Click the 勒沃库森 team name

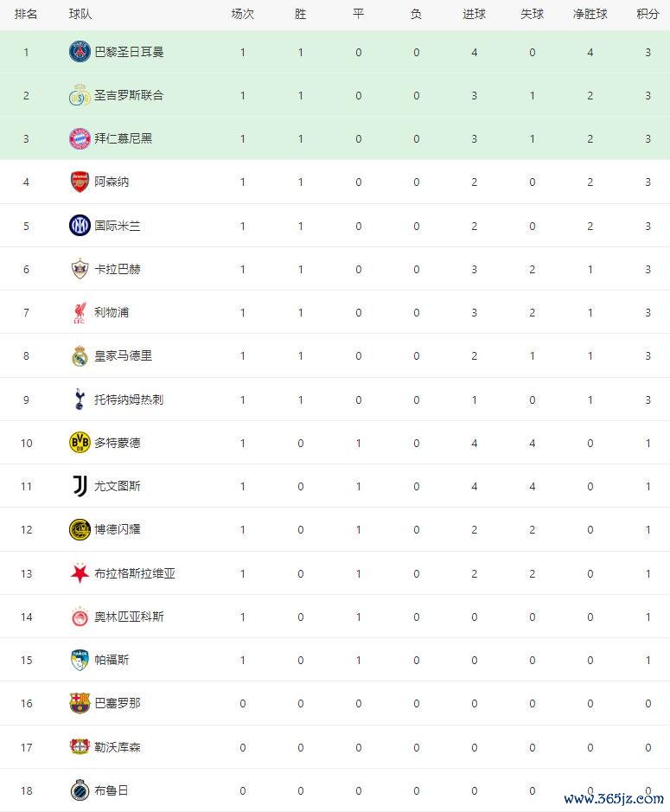pyautogui.click(x=117, y=747)
